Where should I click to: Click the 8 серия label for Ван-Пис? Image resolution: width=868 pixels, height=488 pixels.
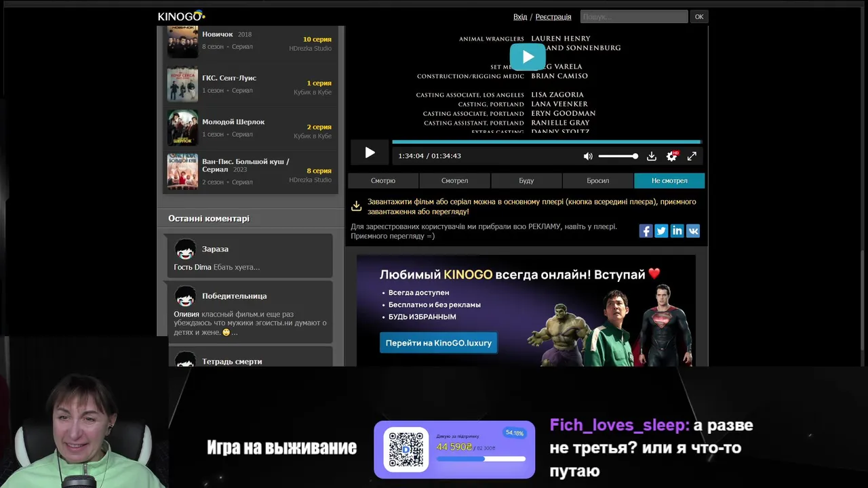[319, 171]
